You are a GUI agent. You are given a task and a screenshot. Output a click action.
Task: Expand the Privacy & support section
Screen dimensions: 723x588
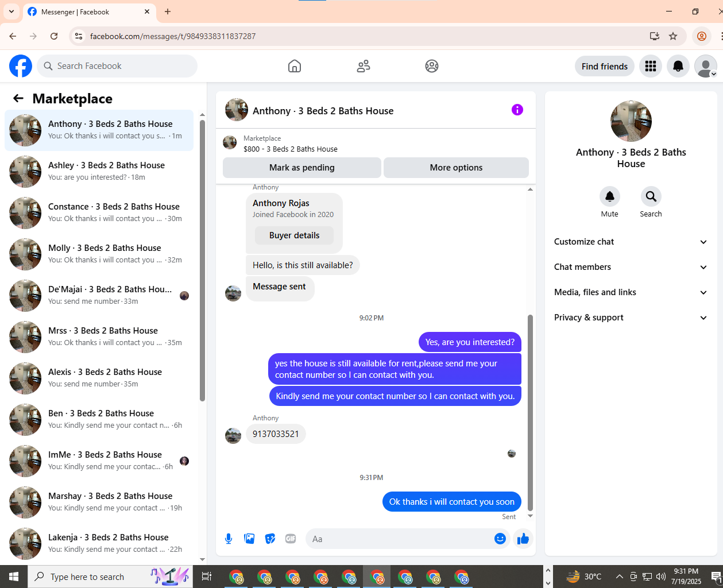(631, 318)
